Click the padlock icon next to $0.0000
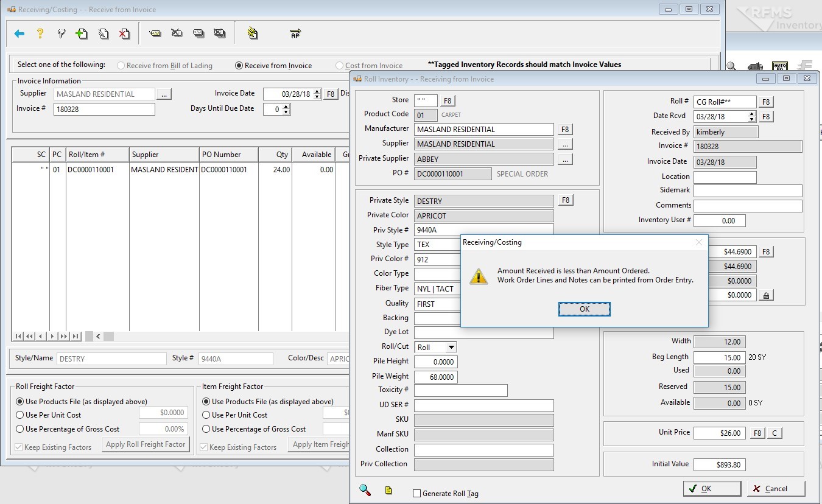Image resolution: width=822 pixels, height=504 pixels. coord(766,295)
